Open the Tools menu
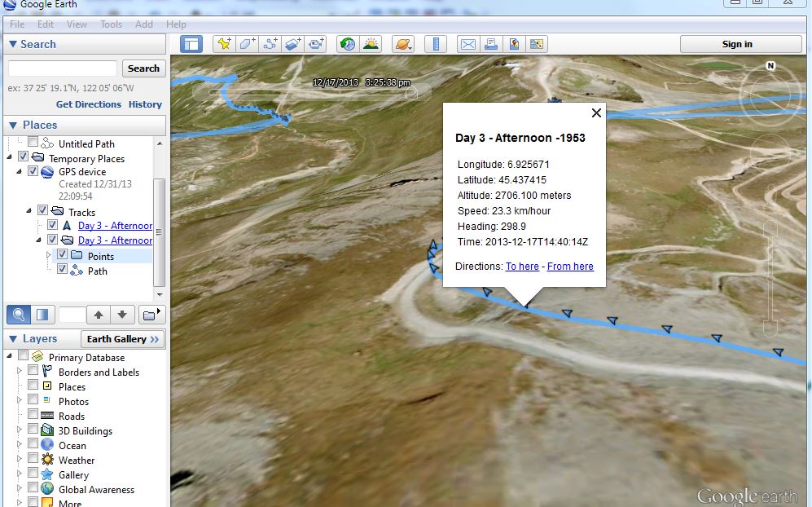 (x=111, y=24)
